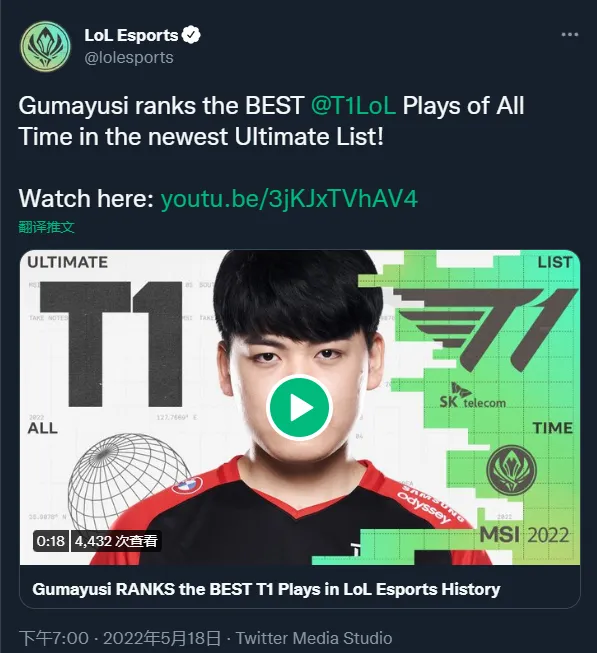Click the tweet timestamp 下午7:00 · 2022年5月18日

click(x=120, y=638)
